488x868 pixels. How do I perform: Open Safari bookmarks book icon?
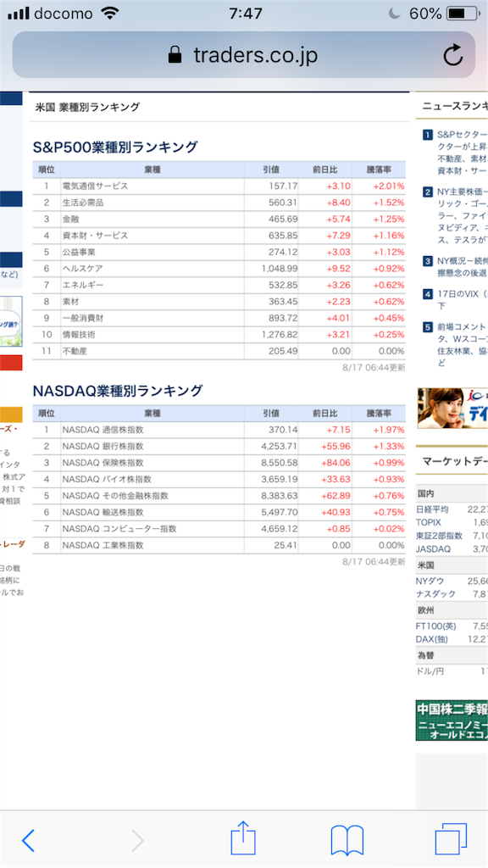(x=347, y=840)
